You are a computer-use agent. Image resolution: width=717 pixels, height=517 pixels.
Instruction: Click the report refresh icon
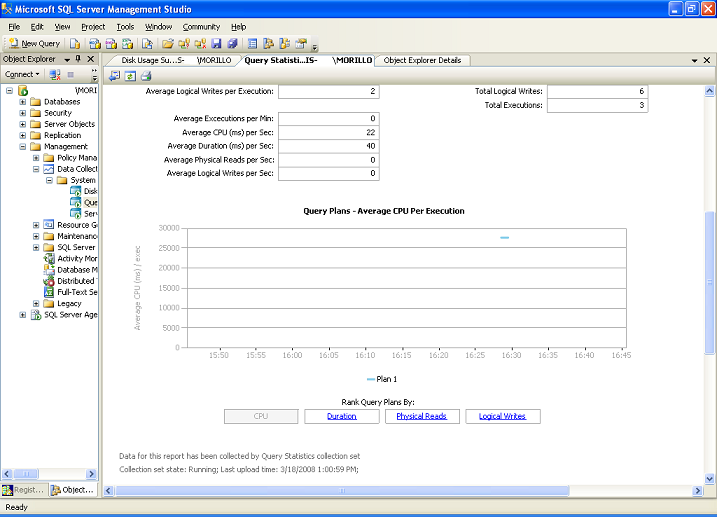click(x=130, y=76)
